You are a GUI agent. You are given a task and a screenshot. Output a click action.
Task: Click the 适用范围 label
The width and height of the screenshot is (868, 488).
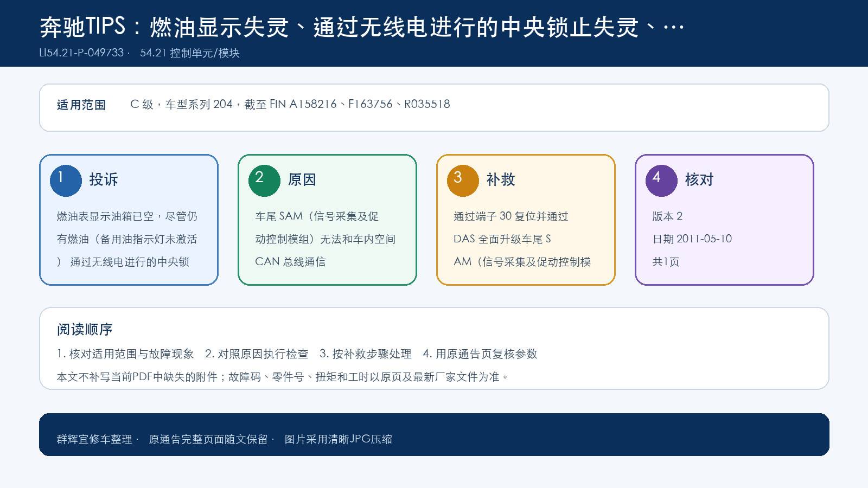(x=81, y=105)
